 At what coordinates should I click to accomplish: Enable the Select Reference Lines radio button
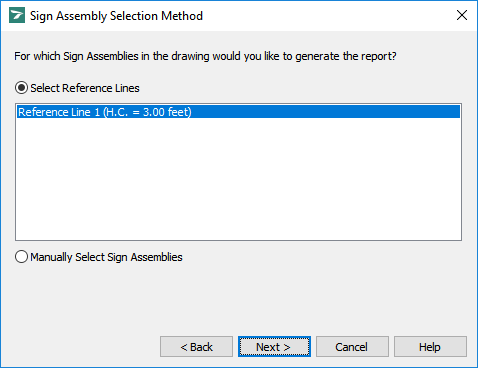(21, 88)
